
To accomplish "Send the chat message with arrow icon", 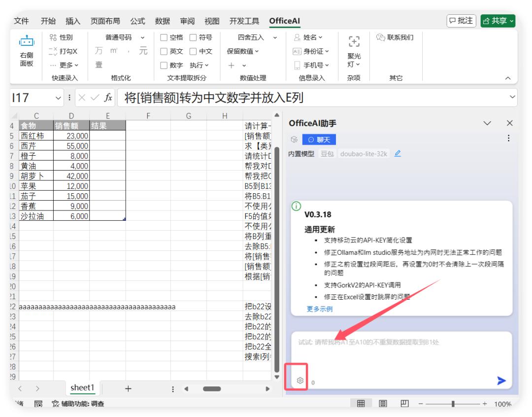I will pos(502,381).
